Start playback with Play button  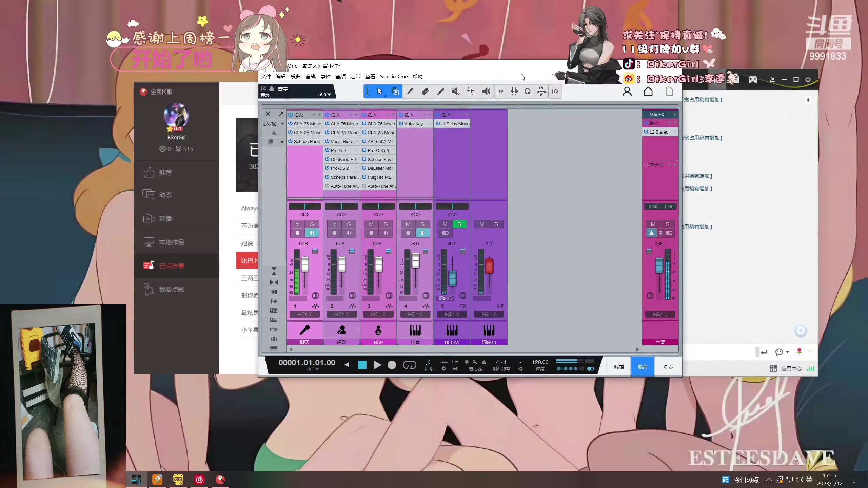(x=377, y=365)
